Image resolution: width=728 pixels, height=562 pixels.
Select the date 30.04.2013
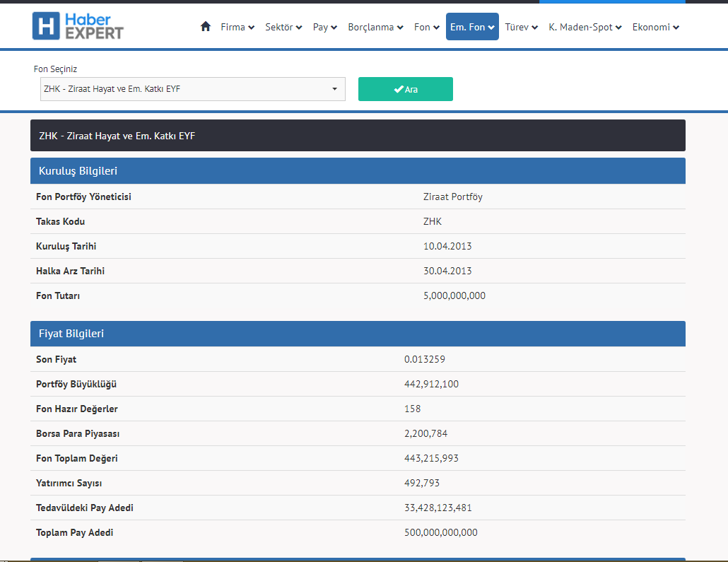[x=447, y=271]
